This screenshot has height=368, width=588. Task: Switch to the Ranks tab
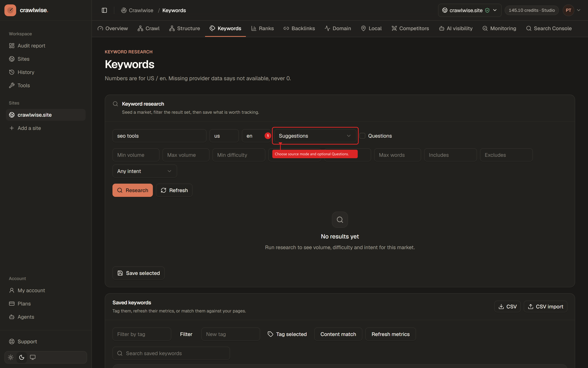[x=262, y=29]
